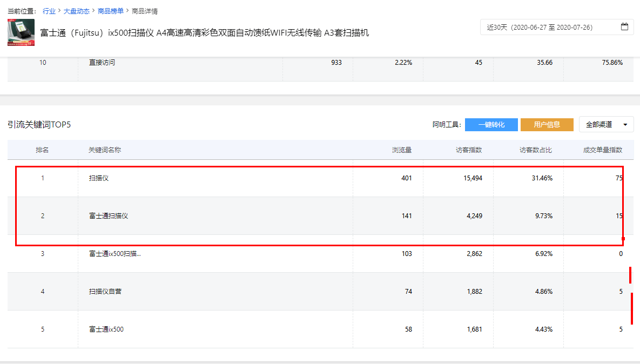Click value 933 in 直接访问 row
This screenshot has width=640, height=364.
click(336, 63)
